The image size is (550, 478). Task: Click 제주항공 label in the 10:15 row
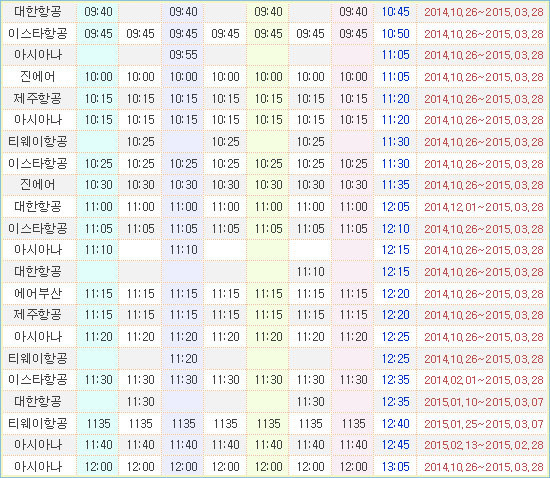(x=38, y=99)
